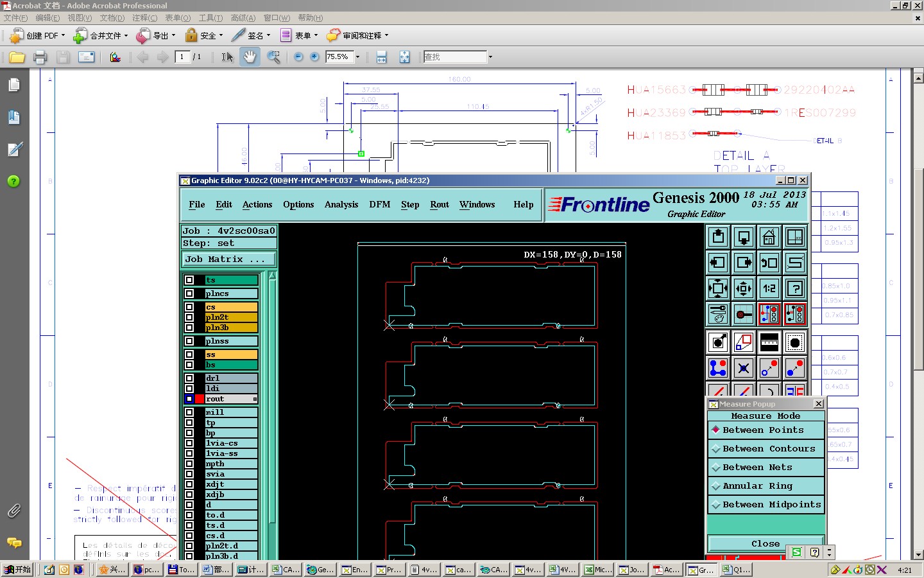Click Close in the Measure Popup
The height and width of the screenshot is (578, 924).
pyautogui.click(x=765, y=543)
